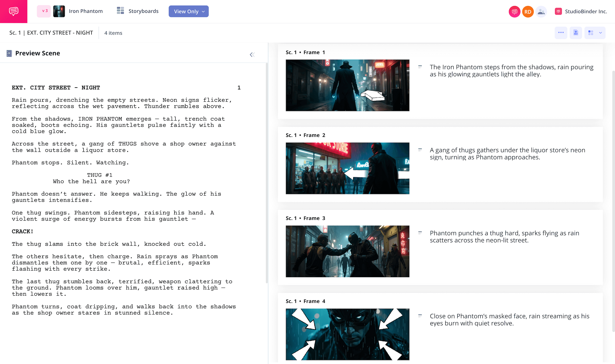This screenshot has width=615, height=364.
Task: Collapse the Preview Scene panel
Action: coord(252,54)
